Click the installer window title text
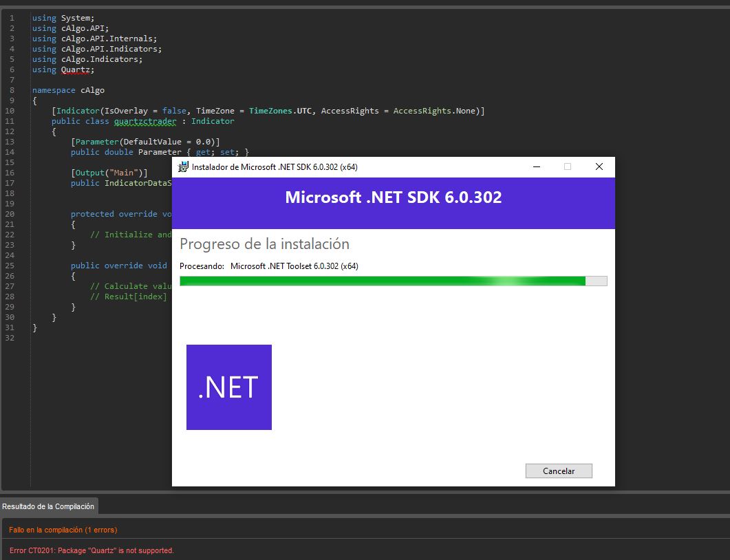The height and width of the screenshot is (560, 730). click(275, 167)
